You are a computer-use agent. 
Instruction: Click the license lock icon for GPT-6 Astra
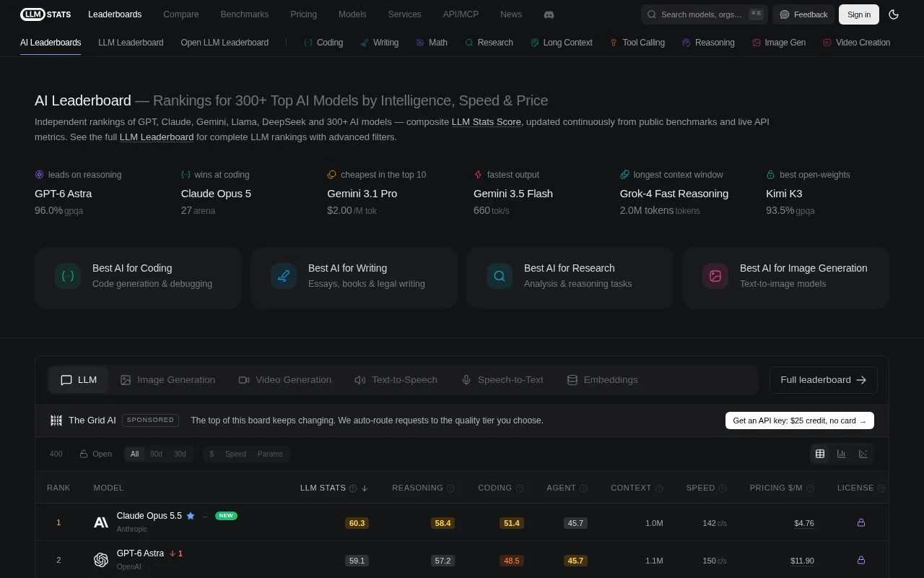(860, 560)
